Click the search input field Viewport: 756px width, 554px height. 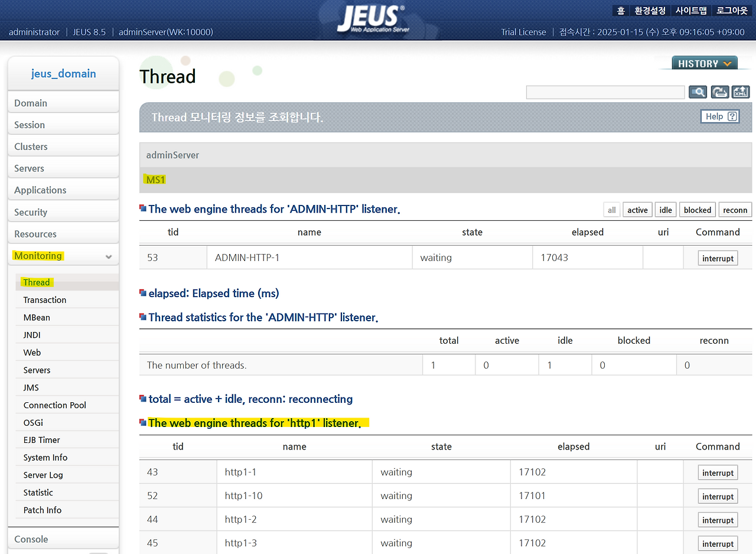tap(605, 92)
